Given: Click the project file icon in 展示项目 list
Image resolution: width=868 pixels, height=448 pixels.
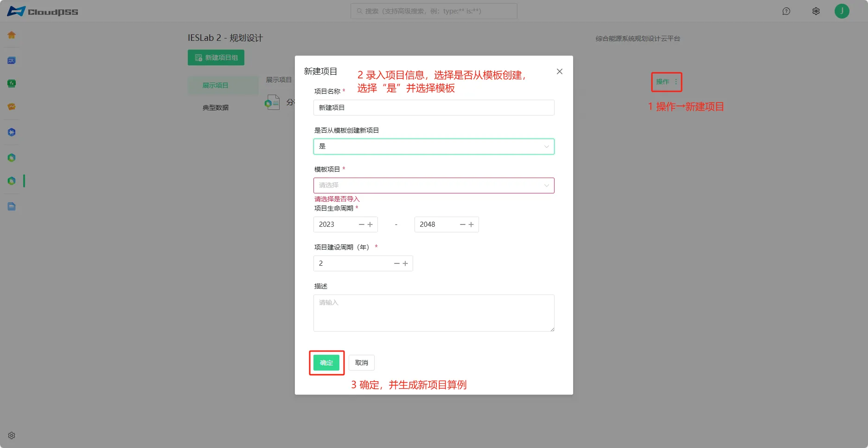Looking at the screenshot, I should pos(272,102).
